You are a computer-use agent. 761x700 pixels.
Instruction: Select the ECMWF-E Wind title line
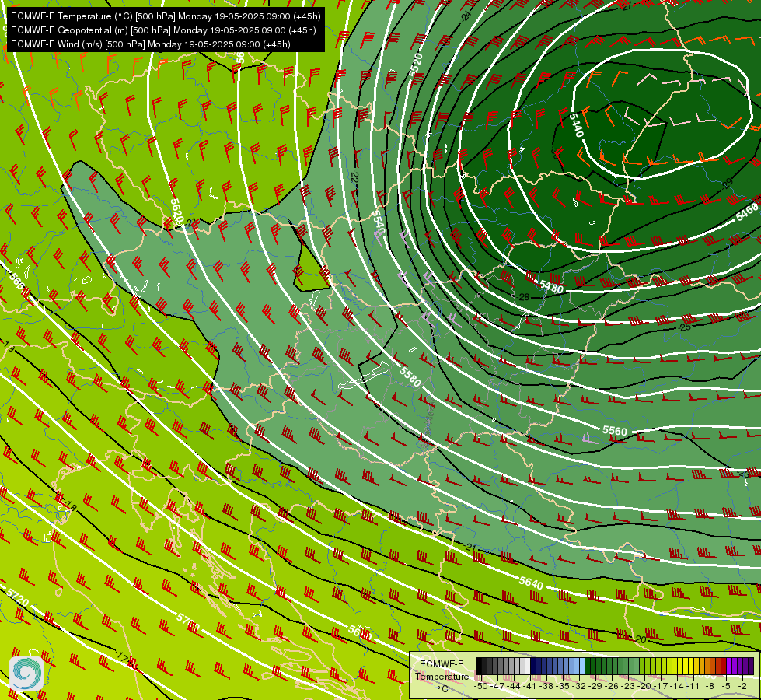151,44
